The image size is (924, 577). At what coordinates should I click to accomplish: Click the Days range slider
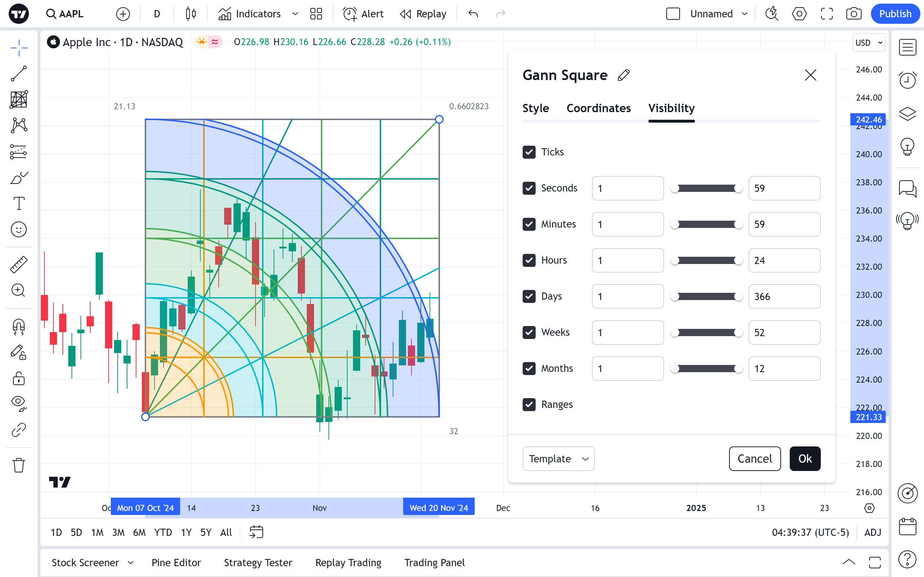coord(706,296)
